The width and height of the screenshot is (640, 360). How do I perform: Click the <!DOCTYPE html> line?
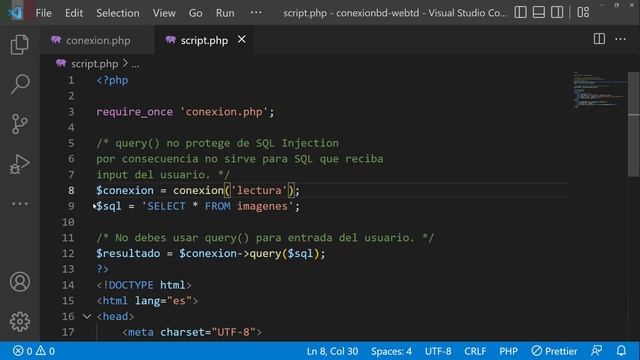[144, 284]
